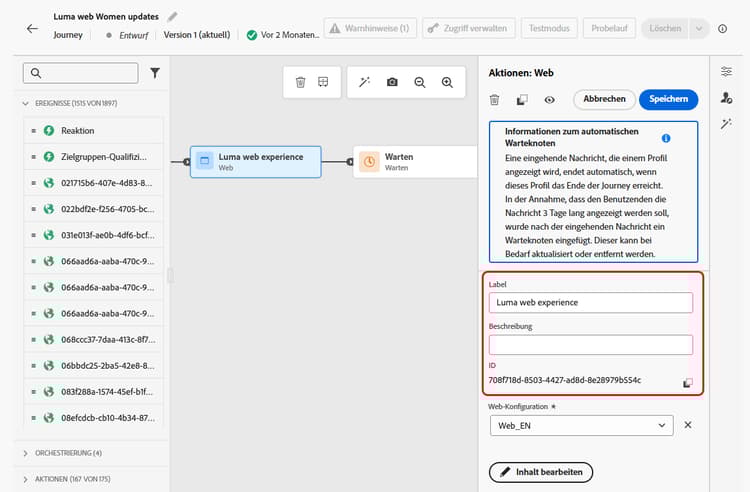Click the Label input field
The height and width of the screenshot is (492, 750).
tap(591, 303)
